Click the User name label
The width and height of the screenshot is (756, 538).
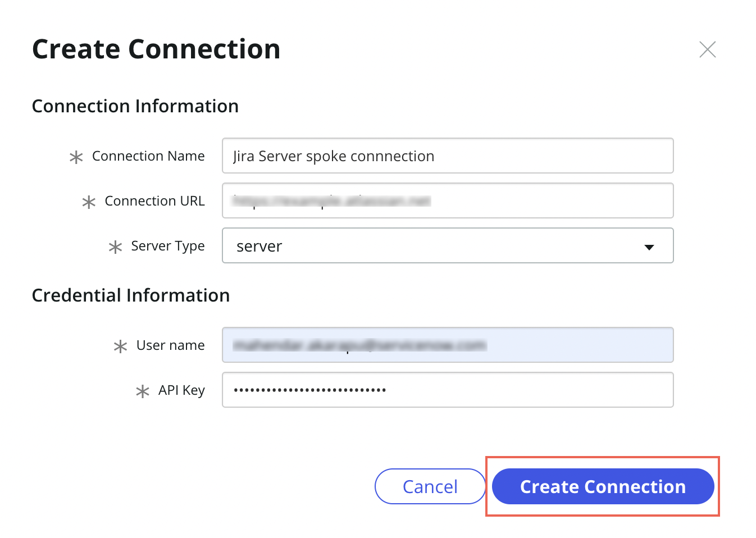point(170,345)
